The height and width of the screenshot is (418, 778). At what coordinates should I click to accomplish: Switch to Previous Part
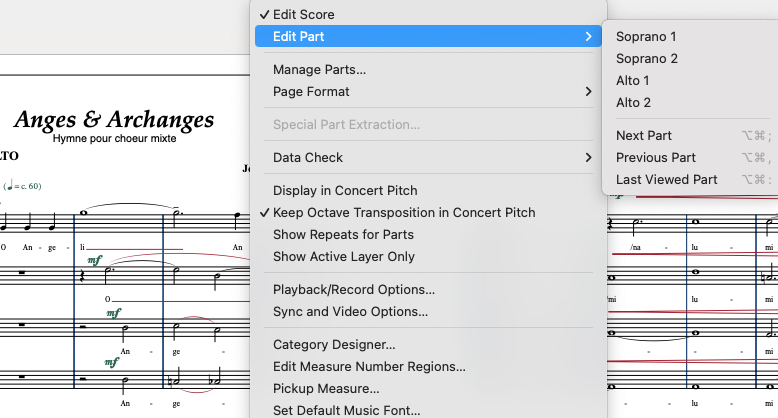click(x=656, y=158)
